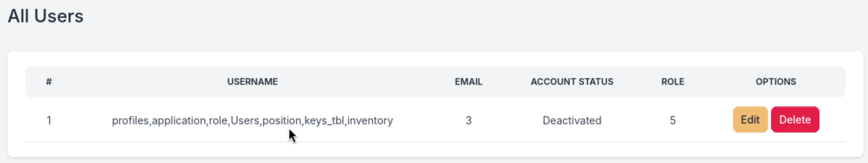Click the All Users page heading

(x=45, y=16)
